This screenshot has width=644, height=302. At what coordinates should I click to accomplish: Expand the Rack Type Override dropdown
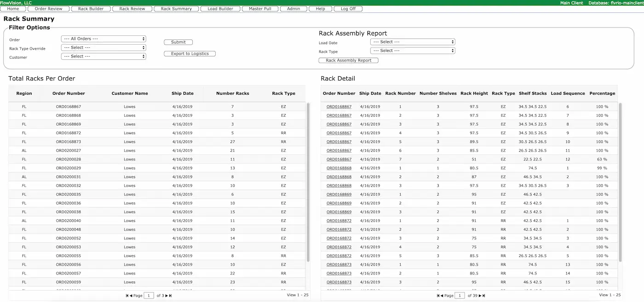point(103,48)
